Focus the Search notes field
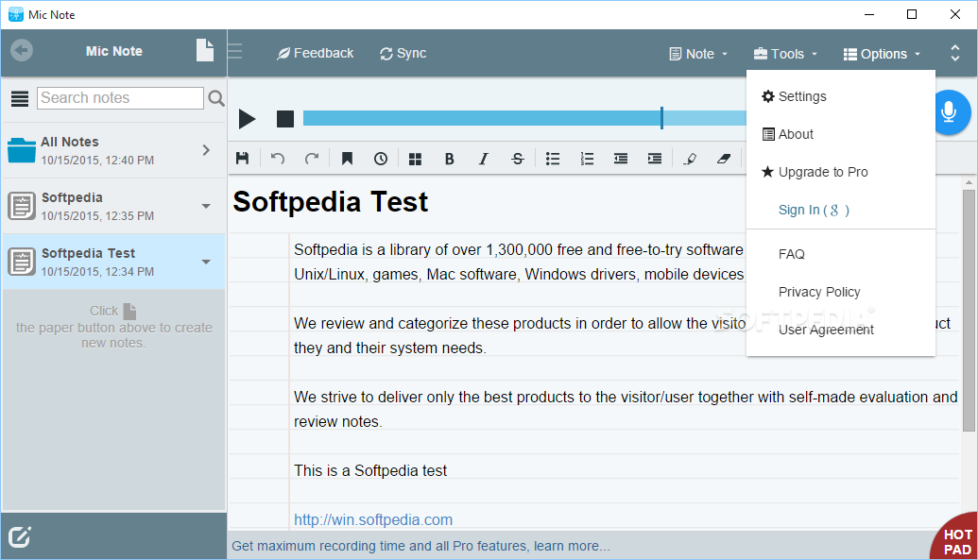 120,98
